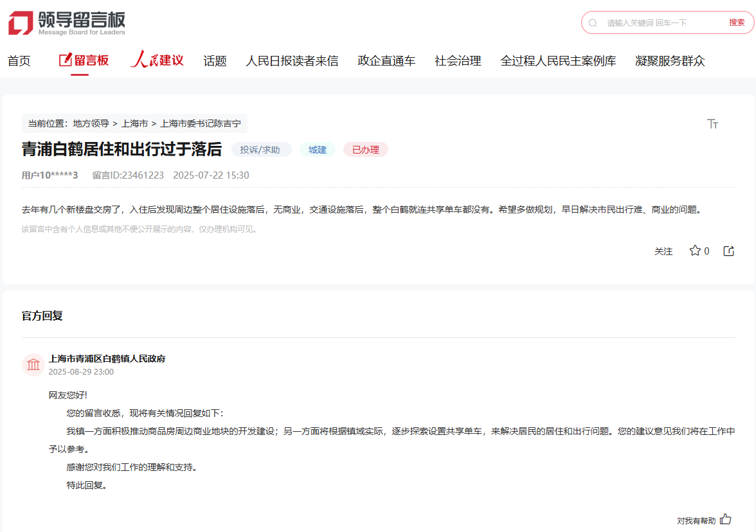
Task: Open the 人民建议 navigation item
Action: [157, 60]
